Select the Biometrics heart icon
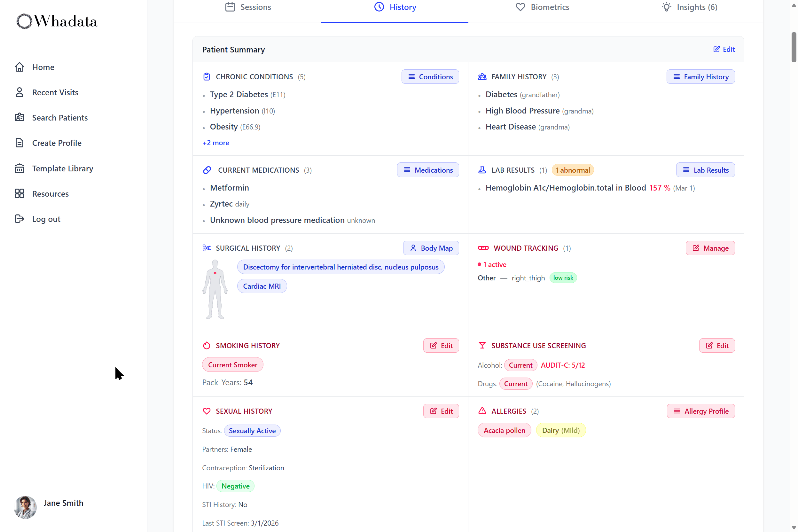The height and width of the screenshot is (532, 798). [520, 7]
